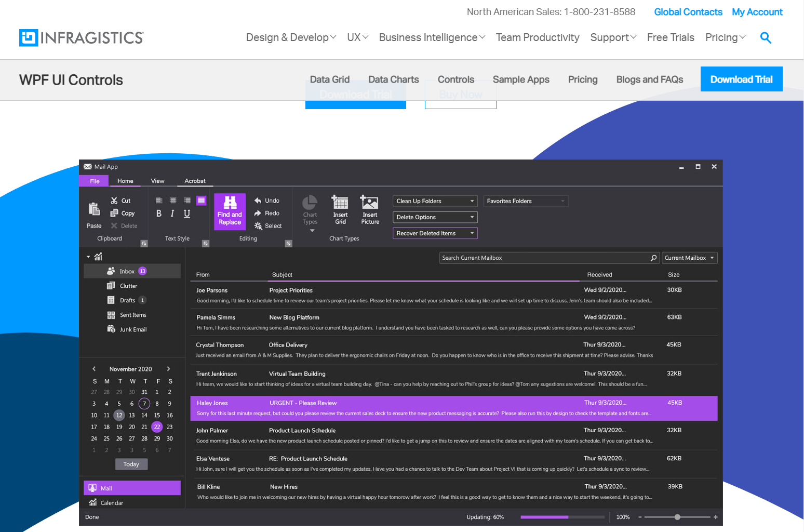804x532 pixels.
Task: Click the Delete X icon
Action: coord(114,226)
